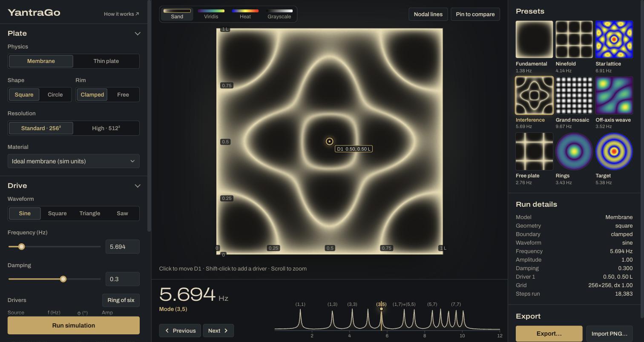Apply the Ring of six driver layout

click(121, 300)
